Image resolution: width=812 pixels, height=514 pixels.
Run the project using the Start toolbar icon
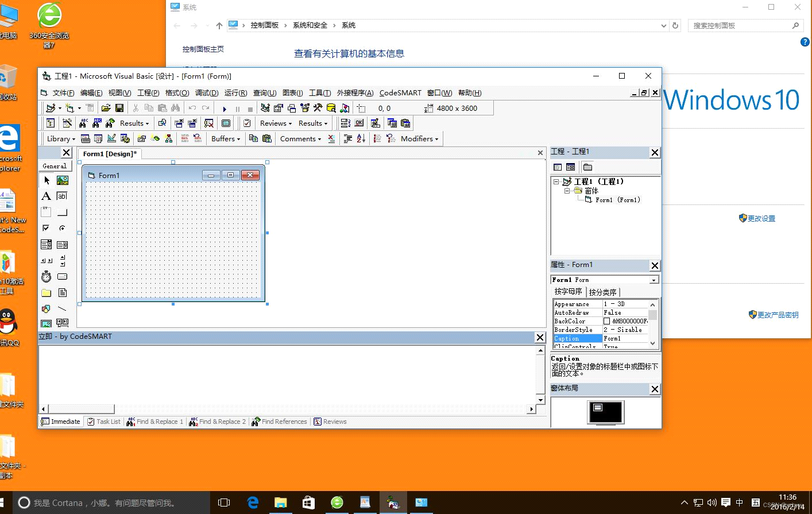[x=224, y=108]
